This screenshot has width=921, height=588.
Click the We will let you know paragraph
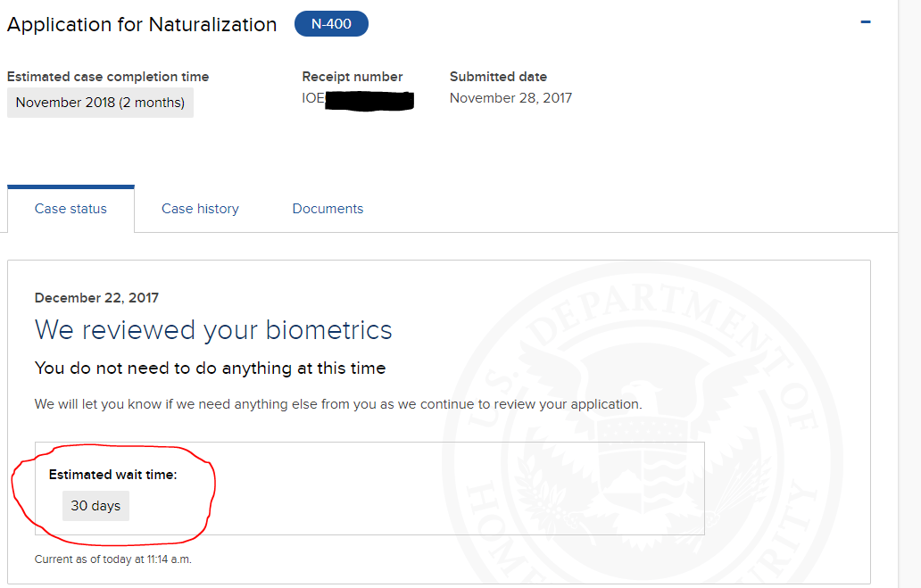click(x=338, y=404)
